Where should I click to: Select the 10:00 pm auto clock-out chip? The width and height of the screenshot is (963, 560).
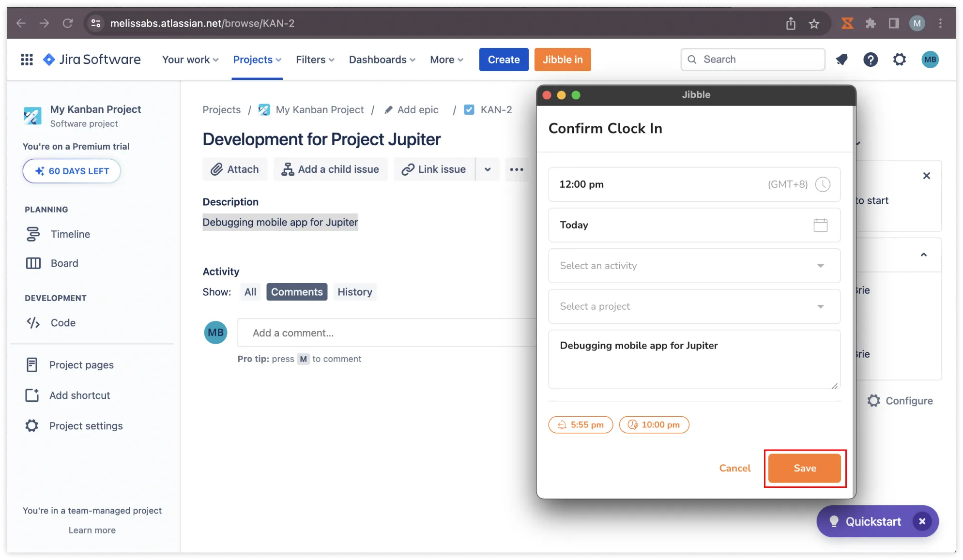point(654,424)
